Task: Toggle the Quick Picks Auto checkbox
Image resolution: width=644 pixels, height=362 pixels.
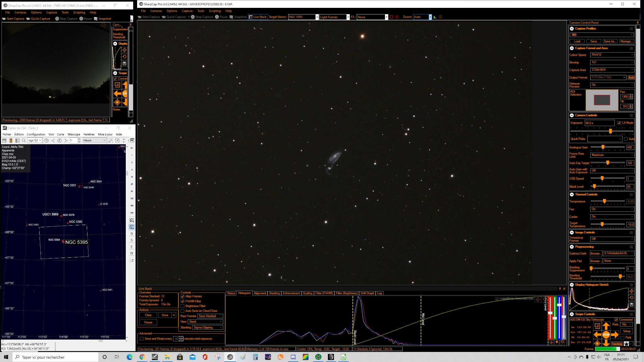Action: (x=625, y=139)
